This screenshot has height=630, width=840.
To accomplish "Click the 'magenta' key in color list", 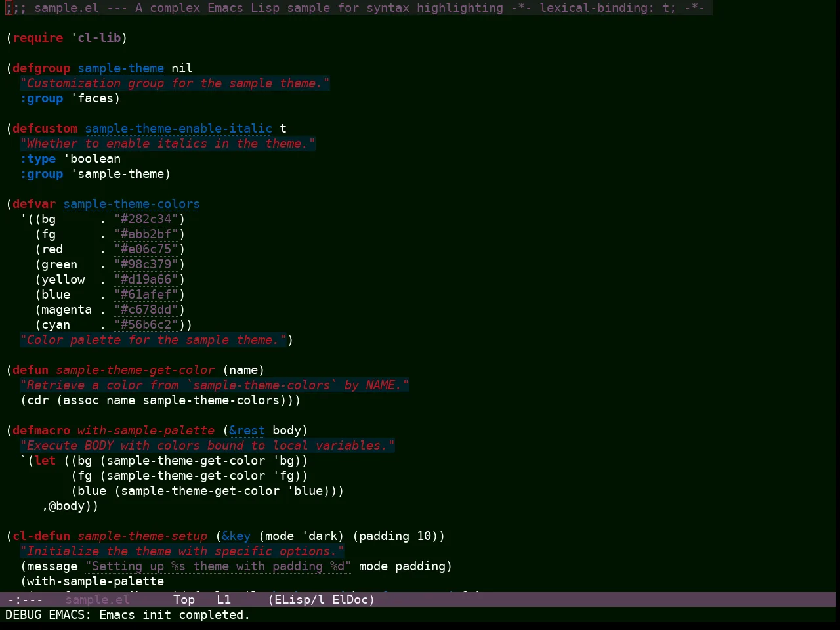I will coord(67,310).
